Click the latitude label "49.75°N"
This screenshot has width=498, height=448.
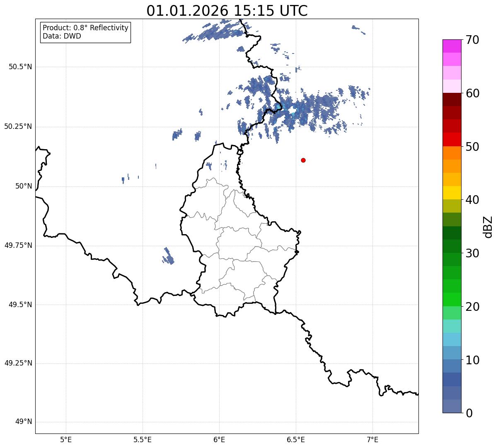[18, 245]
